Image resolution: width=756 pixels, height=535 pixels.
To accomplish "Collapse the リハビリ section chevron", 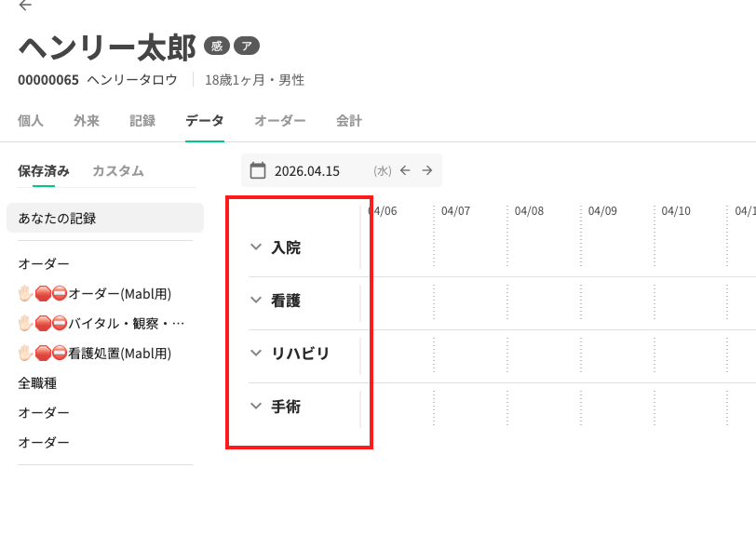I will [256, 353].
